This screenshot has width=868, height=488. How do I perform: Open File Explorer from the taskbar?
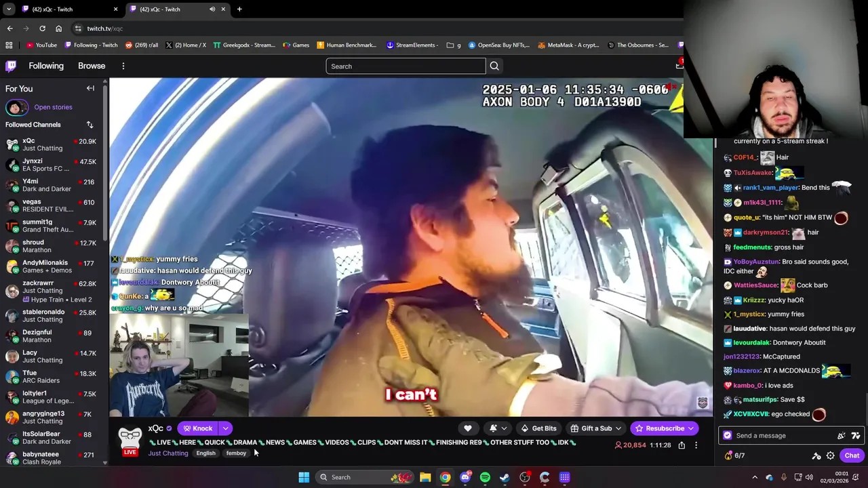pyautogui.click(x=425, y=477)
